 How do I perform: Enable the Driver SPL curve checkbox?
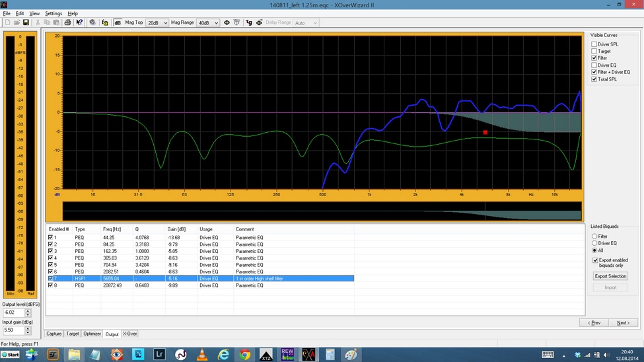pos(594,44)
